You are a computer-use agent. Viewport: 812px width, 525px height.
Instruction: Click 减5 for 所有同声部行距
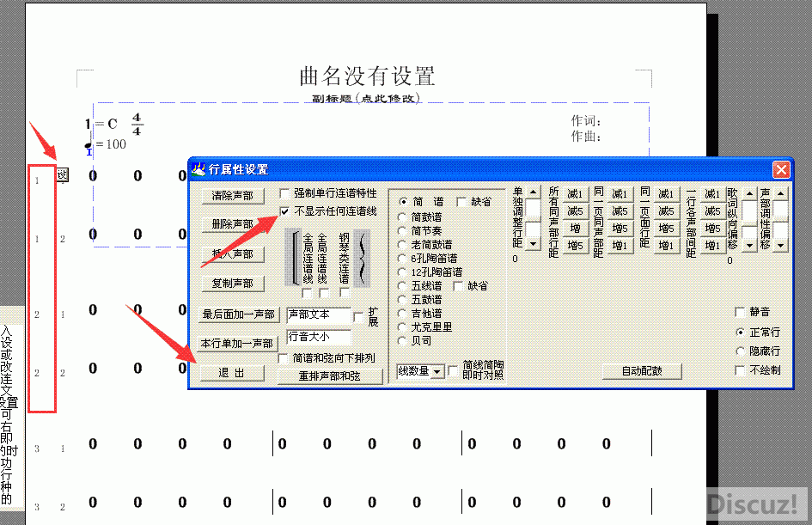[575, 211]
